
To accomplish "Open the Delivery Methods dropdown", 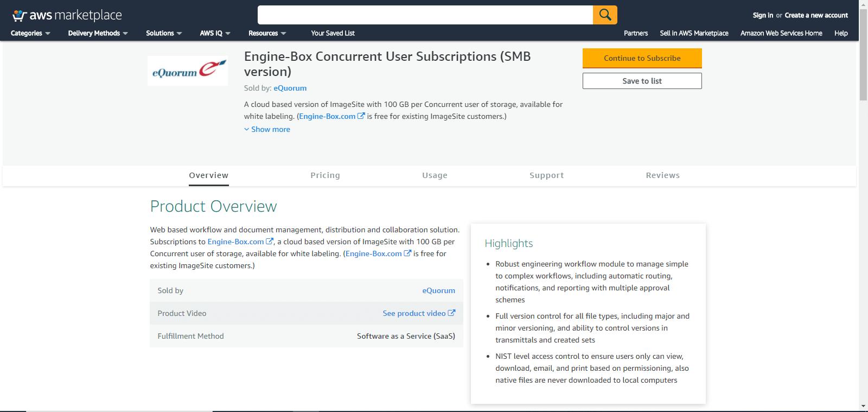I will [x=98, y=33].
